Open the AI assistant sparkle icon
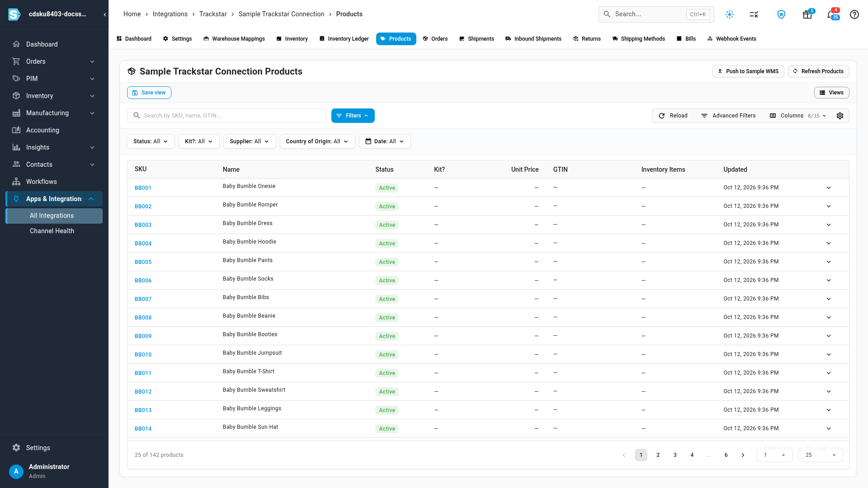The width and height of the screenshot is (868, 488). (x=730, y=14)
